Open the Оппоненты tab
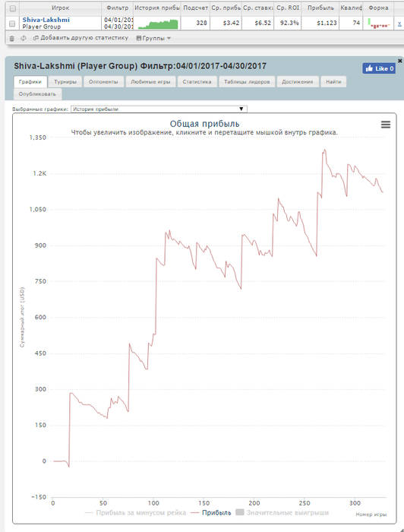Image resolution: width=404 pixels, height=532 pixels. [x=103, y=82]
